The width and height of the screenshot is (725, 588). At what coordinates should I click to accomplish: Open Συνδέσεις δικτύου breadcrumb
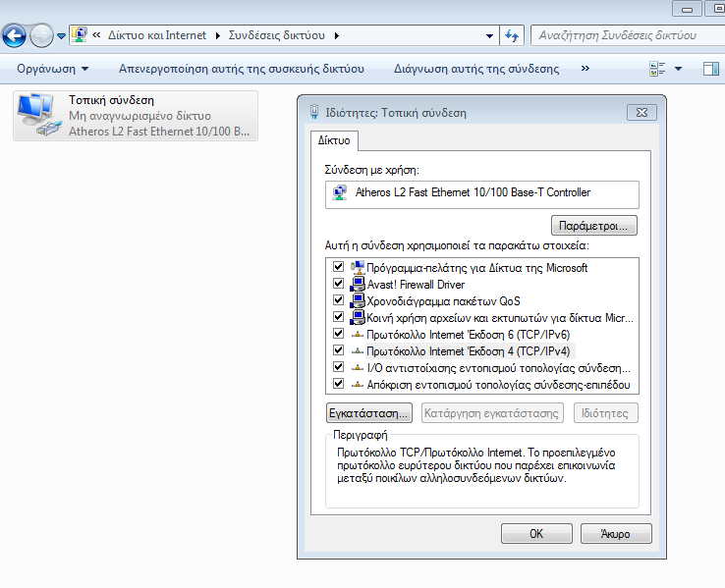point(276,35)
